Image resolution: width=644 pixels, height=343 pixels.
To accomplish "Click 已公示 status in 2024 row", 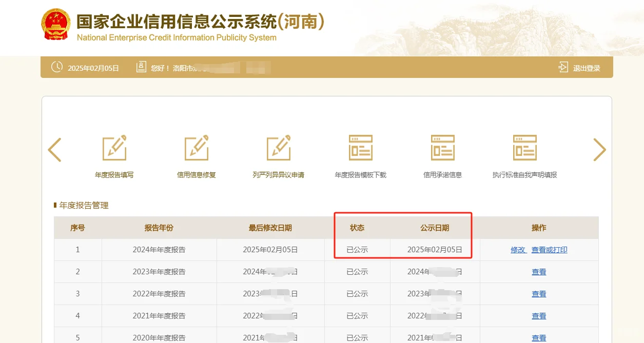I will (357, 250).
